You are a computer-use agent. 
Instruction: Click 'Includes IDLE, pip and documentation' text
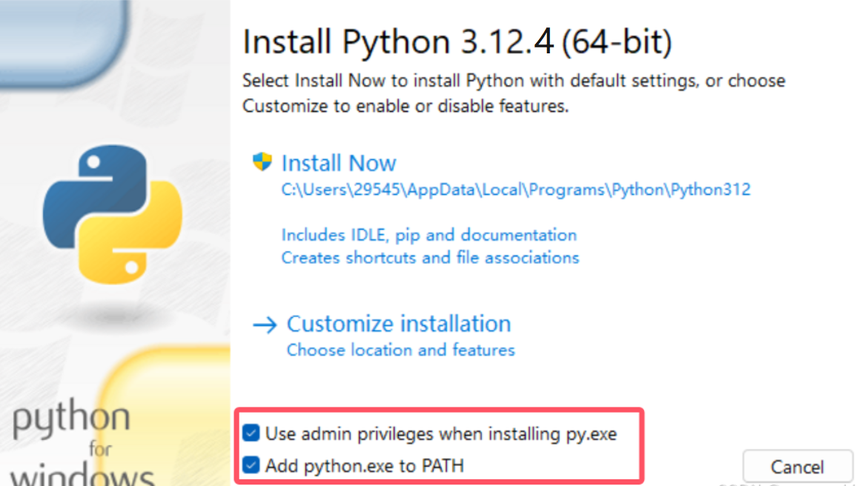point(428,235)
